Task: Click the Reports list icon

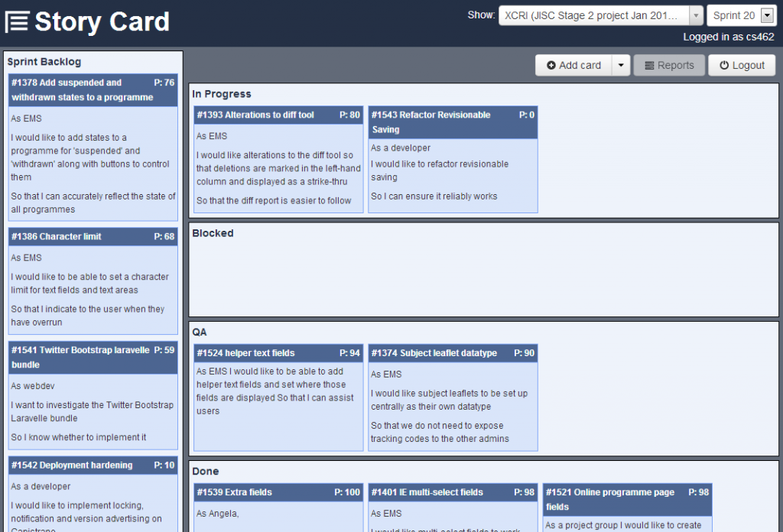Action: (x=649, y=66)
